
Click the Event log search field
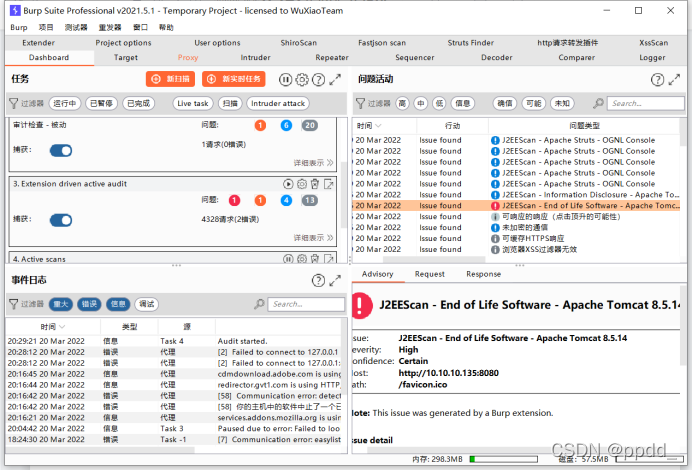point(306,304)
